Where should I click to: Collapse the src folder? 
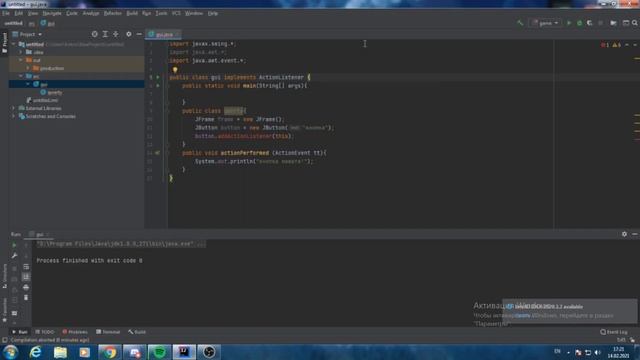(x=21, y=76)
